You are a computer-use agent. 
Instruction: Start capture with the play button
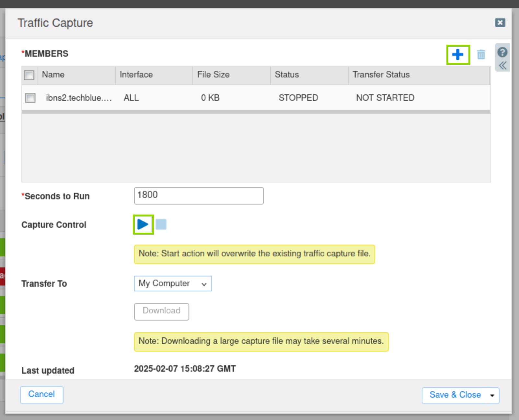click(x=143, y=224)
